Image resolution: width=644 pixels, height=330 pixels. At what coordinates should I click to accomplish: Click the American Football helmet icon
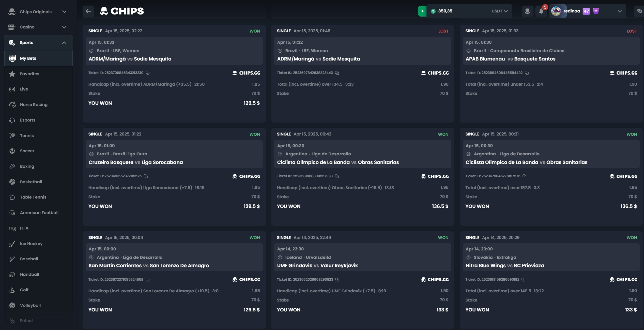(12, 213)
